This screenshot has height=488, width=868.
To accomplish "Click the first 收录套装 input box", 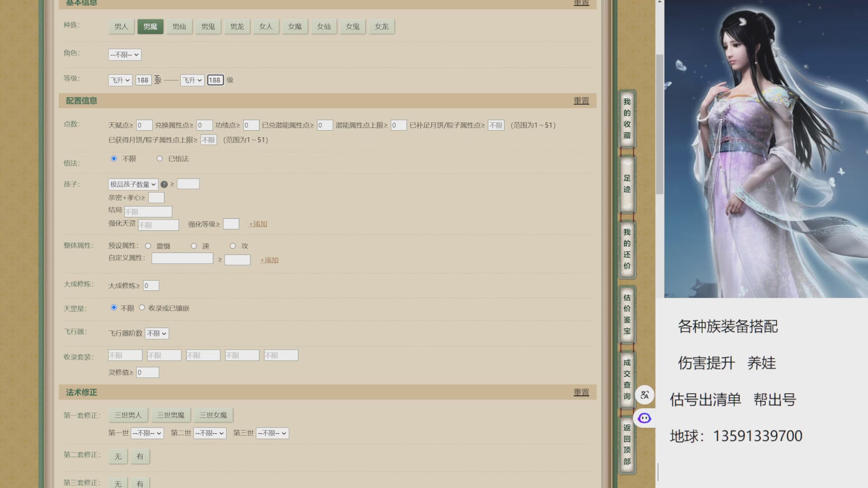I will pyautogui.click(x=125, y=356).
